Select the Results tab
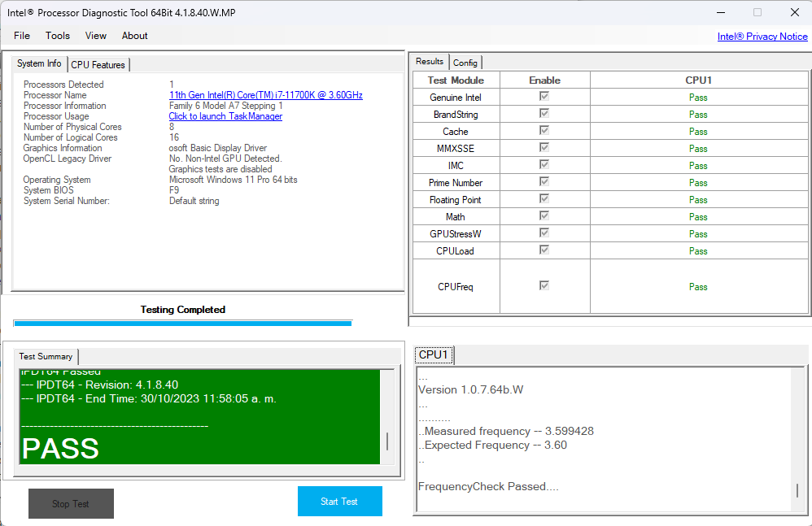Viewport: 812px width, 526px height. point(430,62)
